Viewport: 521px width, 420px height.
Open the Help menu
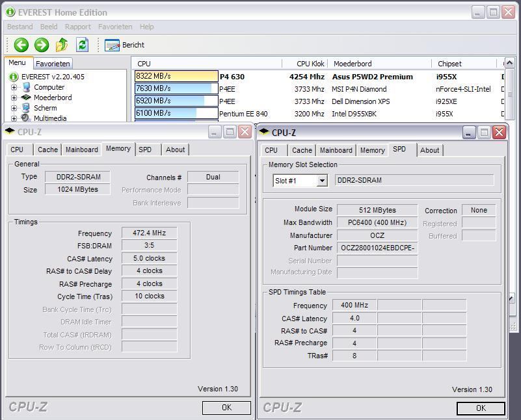146,27
